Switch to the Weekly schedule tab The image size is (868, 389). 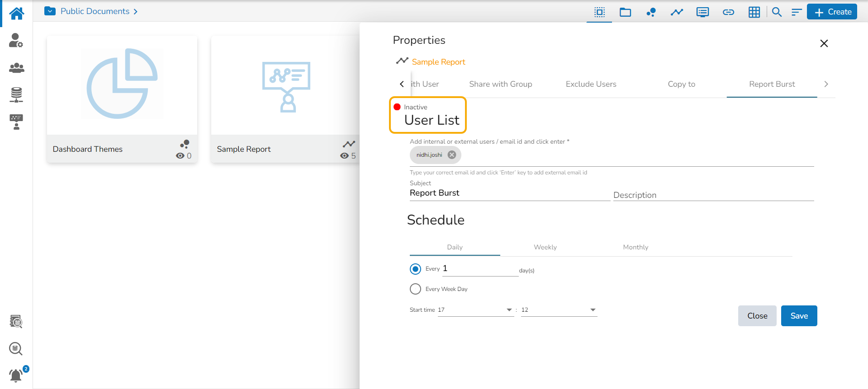coord(545,247)
